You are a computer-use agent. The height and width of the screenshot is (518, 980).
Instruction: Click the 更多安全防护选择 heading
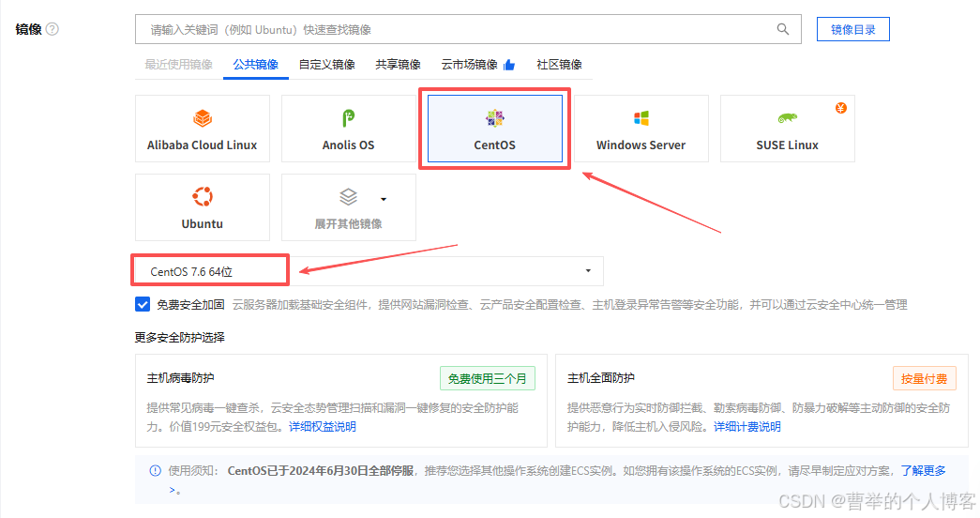click(179, 337)
